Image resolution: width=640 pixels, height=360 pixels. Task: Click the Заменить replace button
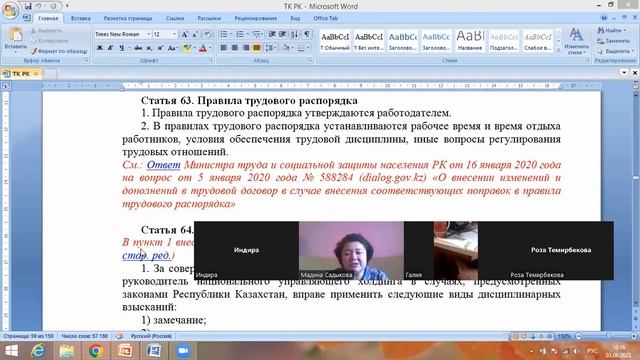614,41
